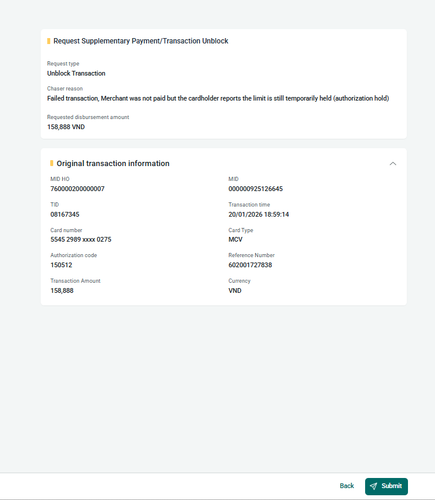Click the Unblock Transaction request type text
This screenshot has width=435, height=500.
tap(76, 73)
